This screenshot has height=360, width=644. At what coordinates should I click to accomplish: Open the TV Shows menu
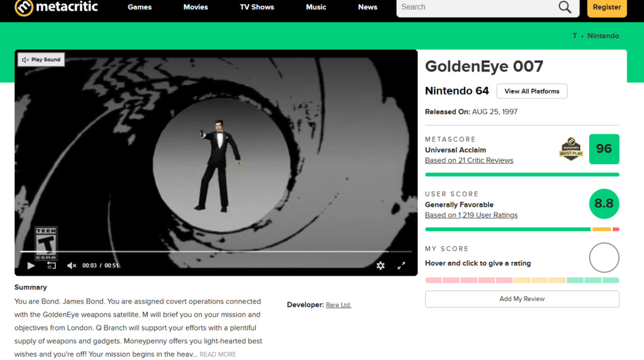(257, 7)
